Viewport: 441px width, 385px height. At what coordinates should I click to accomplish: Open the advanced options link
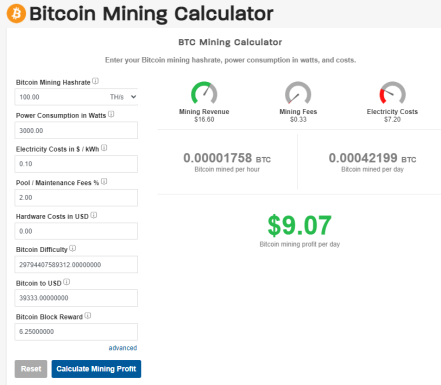123,348
